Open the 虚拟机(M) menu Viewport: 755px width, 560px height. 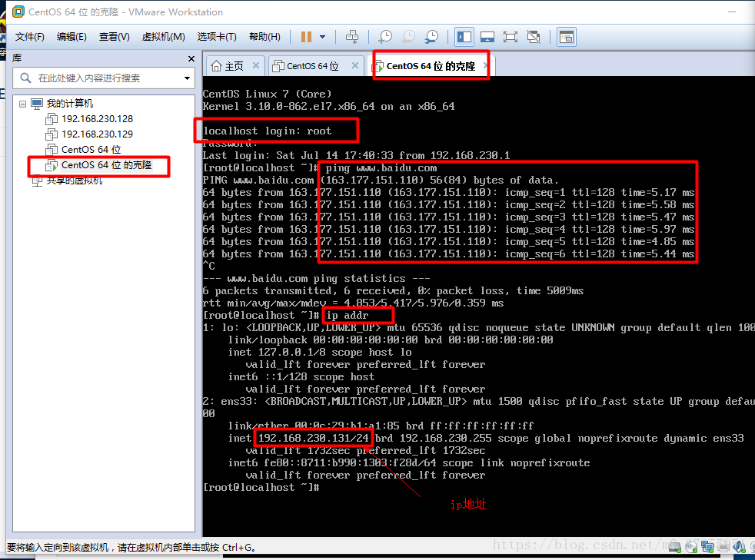point(163,37)
